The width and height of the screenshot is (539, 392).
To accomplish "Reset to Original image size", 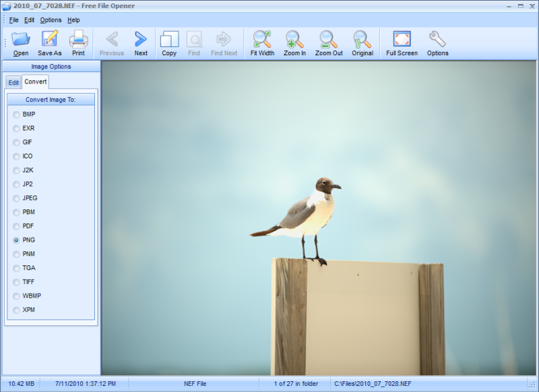I will click(x=362, y=43).
